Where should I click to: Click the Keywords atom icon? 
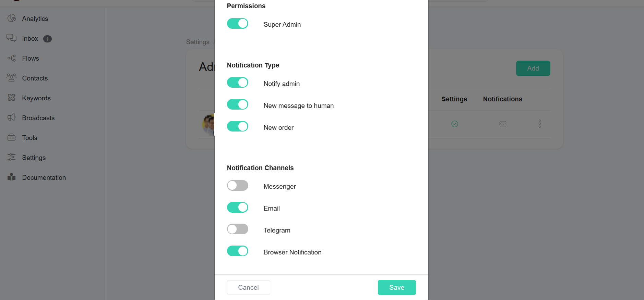12,98
